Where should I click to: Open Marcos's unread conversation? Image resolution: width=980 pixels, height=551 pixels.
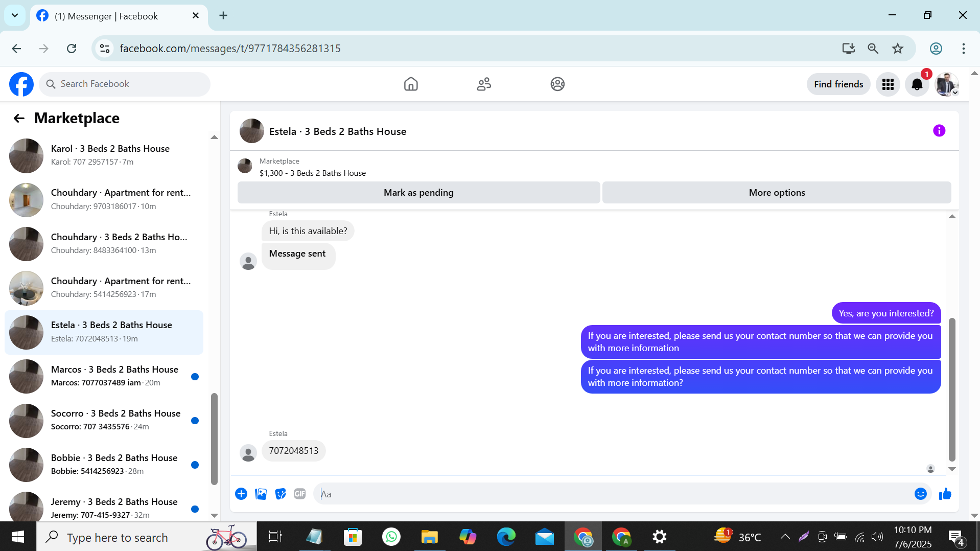(104, 376)
